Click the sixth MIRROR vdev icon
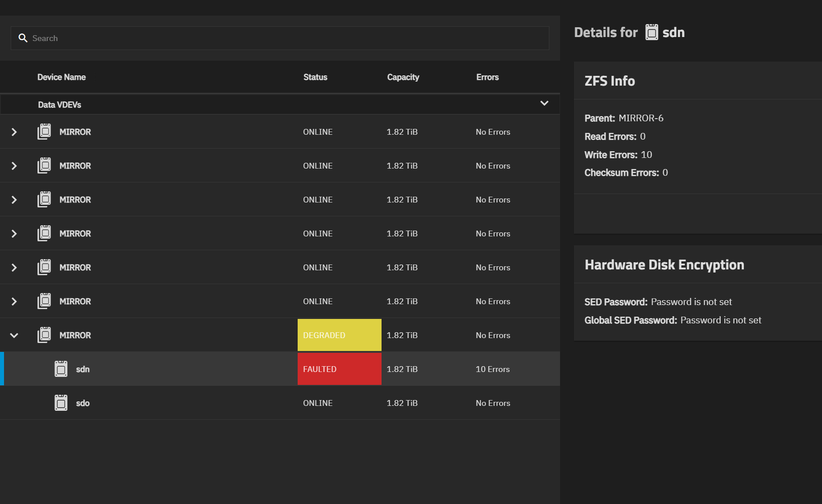822x504 pixels. [44, 302]
